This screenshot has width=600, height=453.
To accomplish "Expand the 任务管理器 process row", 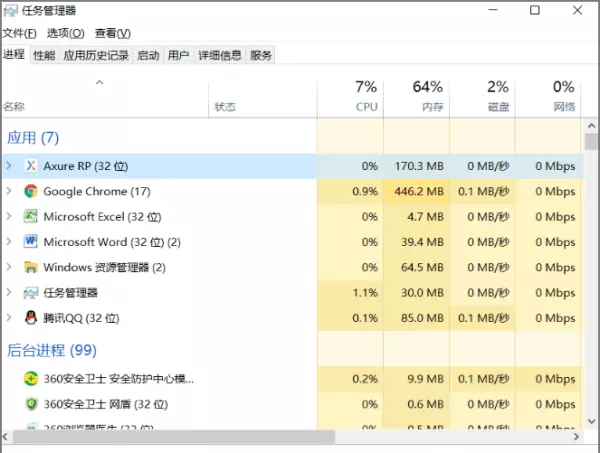I will click(9, 292).
